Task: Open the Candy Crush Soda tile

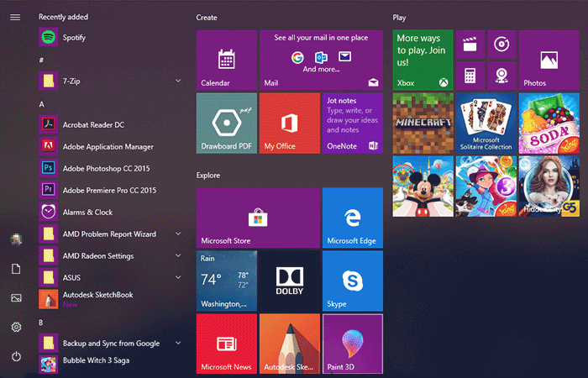Action: click(x=549, y=123)
